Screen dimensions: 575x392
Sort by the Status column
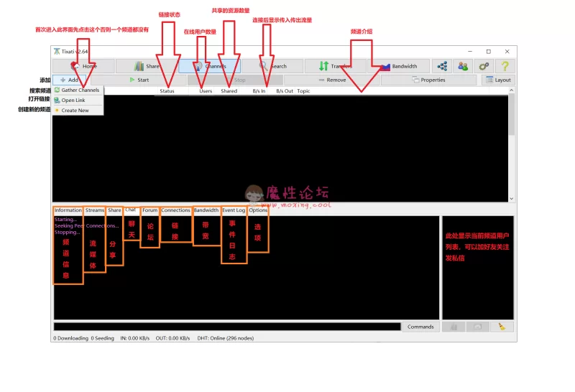point(167,91)
